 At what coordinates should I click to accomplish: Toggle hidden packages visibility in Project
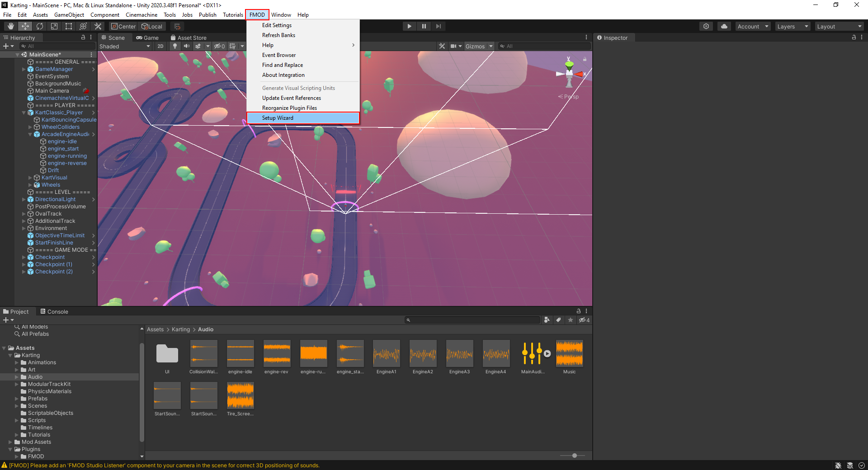(585, 320)
